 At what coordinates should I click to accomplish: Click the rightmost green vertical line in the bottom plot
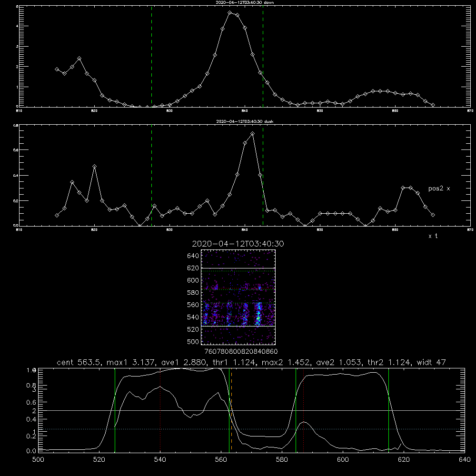click(388, 410)
